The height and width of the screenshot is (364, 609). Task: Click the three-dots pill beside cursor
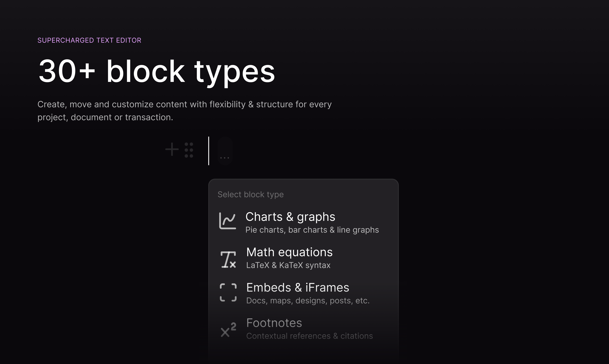(225, 151)
